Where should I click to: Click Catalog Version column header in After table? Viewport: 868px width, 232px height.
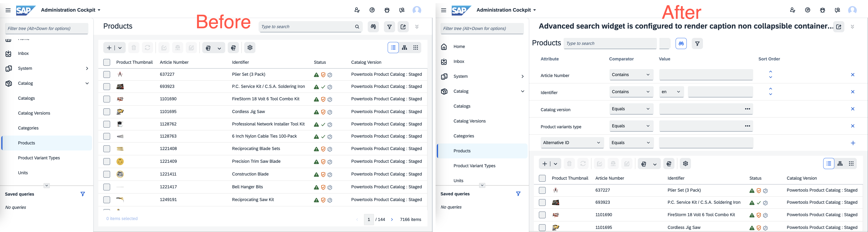802,178
